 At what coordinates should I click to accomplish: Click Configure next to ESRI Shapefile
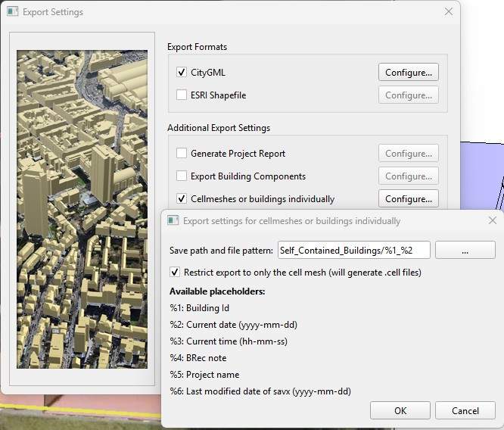tap(408, 95)
